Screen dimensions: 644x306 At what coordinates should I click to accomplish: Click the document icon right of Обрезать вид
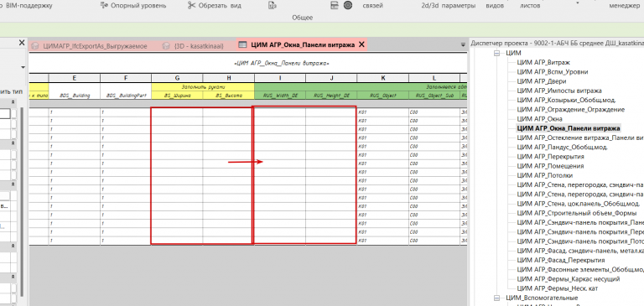point(272,5)
